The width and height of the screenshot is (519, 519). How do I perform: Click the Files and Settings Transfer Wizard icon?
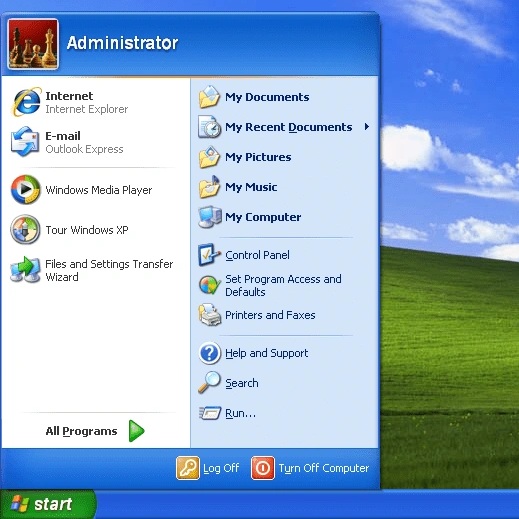click(25, 270)
